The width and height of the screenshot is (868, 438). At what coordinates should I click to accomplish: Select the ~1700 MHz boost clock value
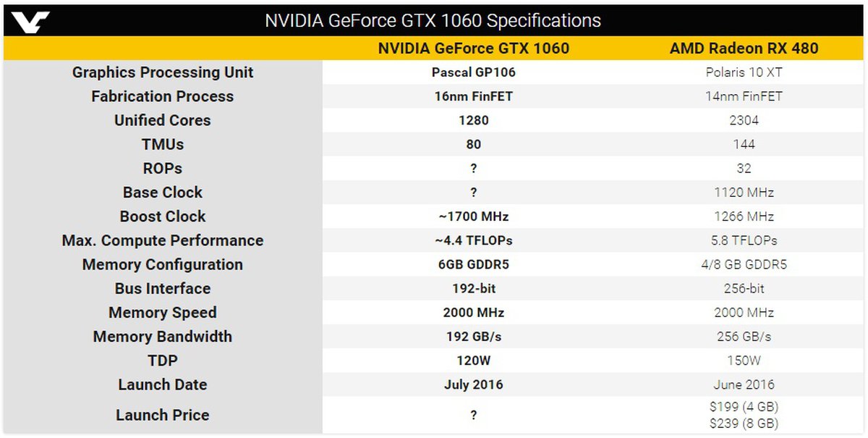coord(474,216)
